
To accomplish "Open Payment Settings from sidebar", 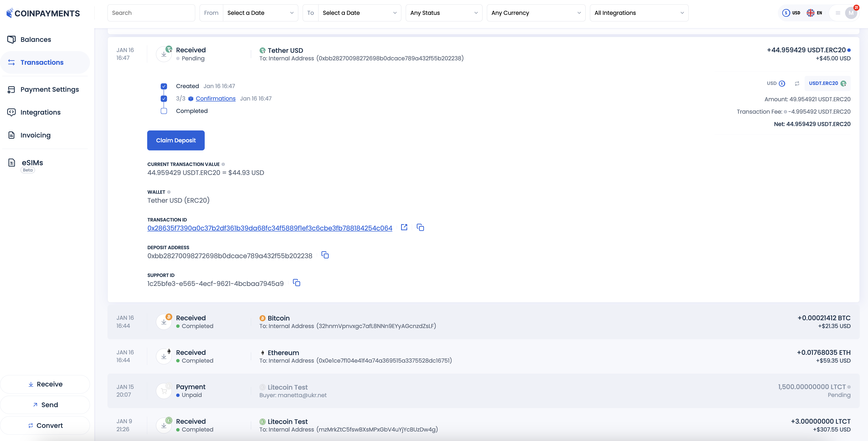I will 49,89.
